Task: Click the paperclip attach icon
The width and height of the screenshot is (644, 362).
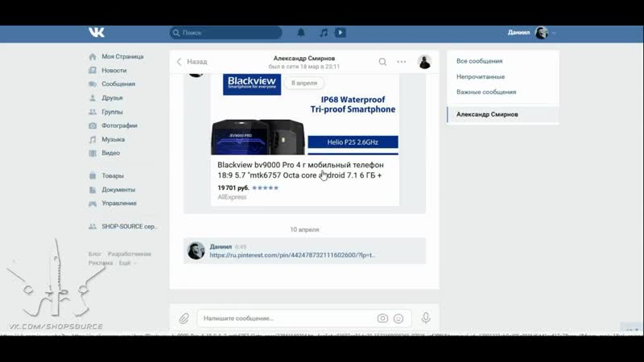Action: tap(184, 318)
